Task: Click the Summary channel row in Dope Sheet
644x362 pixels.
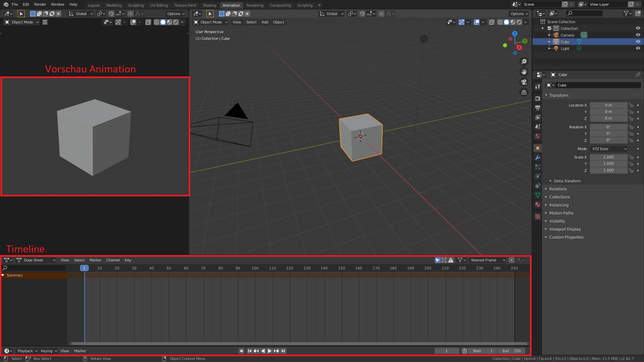Action: click(x=34, y=275)
